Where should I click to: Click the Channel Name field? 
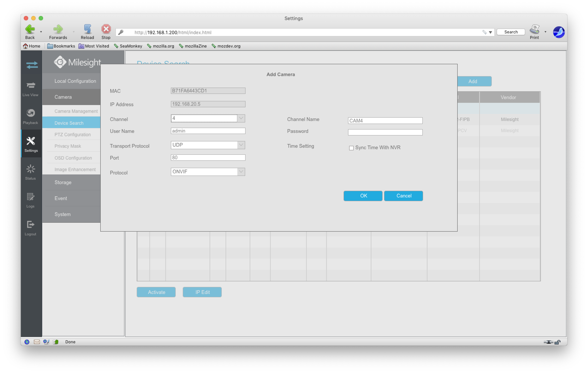coord(385,120)
